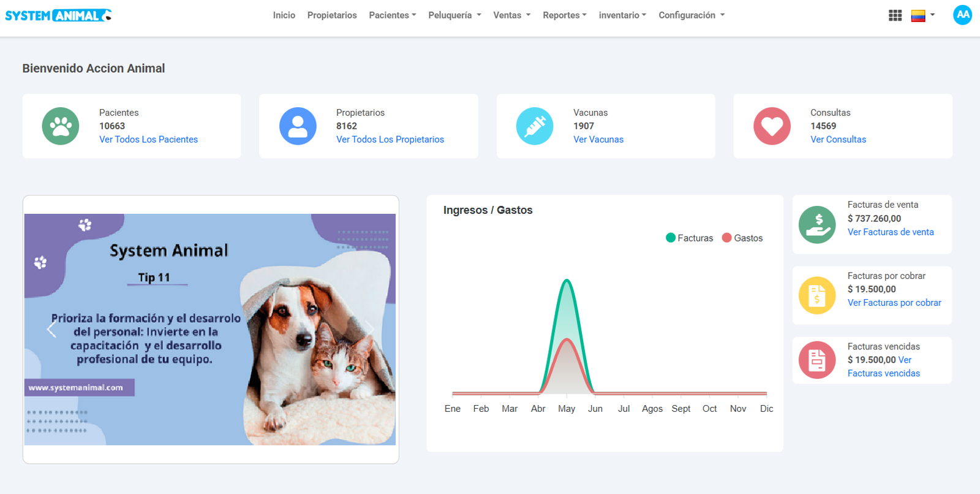Open the AA user avatar menu
The height and width of the screenshot is (494, 980).
coord(962,15)
